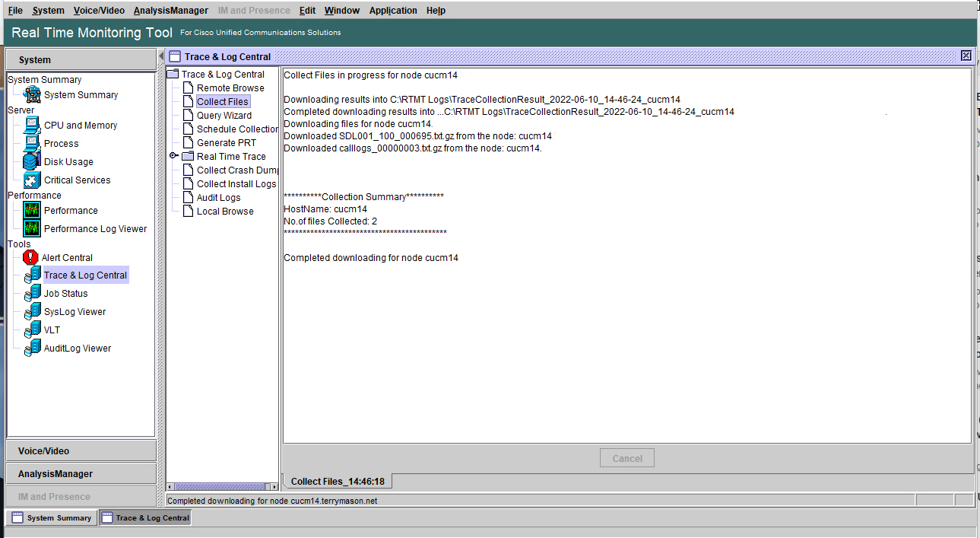Viewport: 980px width, 538px height.
Task: Click the tree pane scroll right arrow
Action: (274, 486)
